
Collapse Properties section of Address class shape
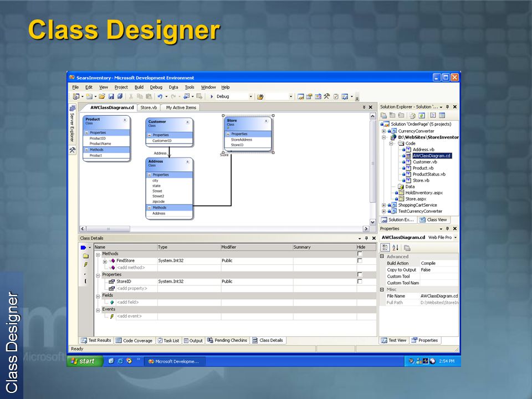(150, 175)
